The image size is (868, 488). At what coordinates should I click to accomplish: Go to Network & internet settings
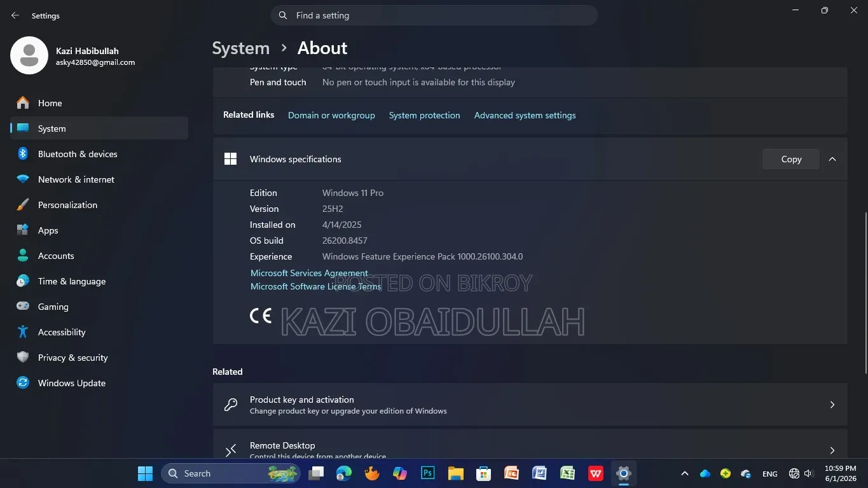click(99, 179)
